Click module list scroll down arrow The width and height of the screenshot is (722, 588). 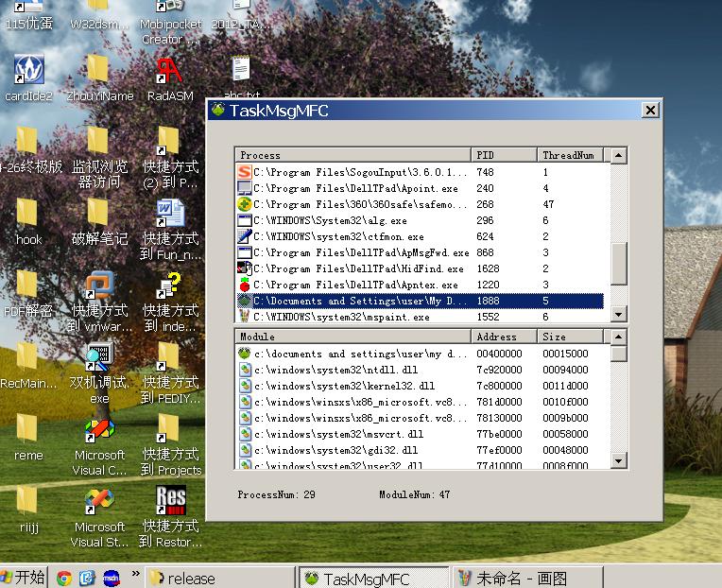618,460
